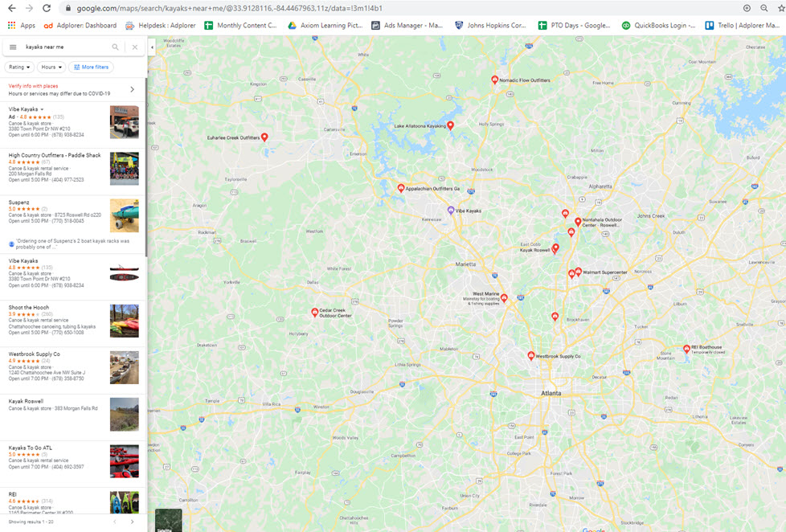Click the Nantahala Outdoor Center map pin
Image resolution: width=786 pixels, height=532 pixels.
click(578, 222)
